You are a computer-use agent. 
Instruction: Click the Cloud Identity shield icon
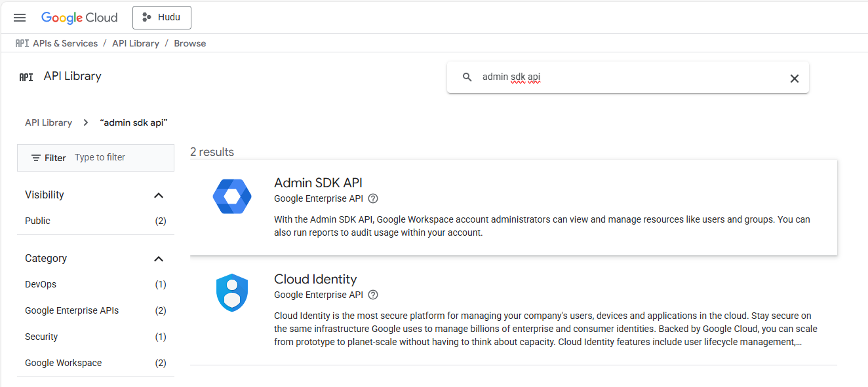click(x=232, y=293)
